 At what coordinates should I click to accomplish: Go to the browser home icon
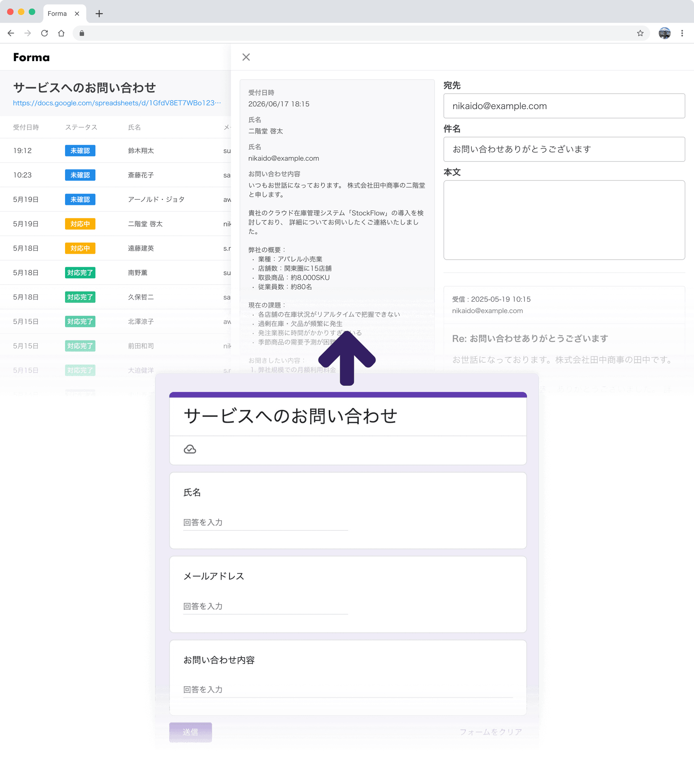61,33
